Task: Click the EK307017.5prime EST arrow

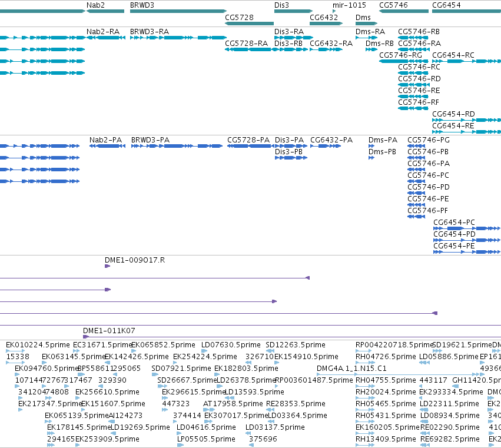Action: click(x=207, y=422)
